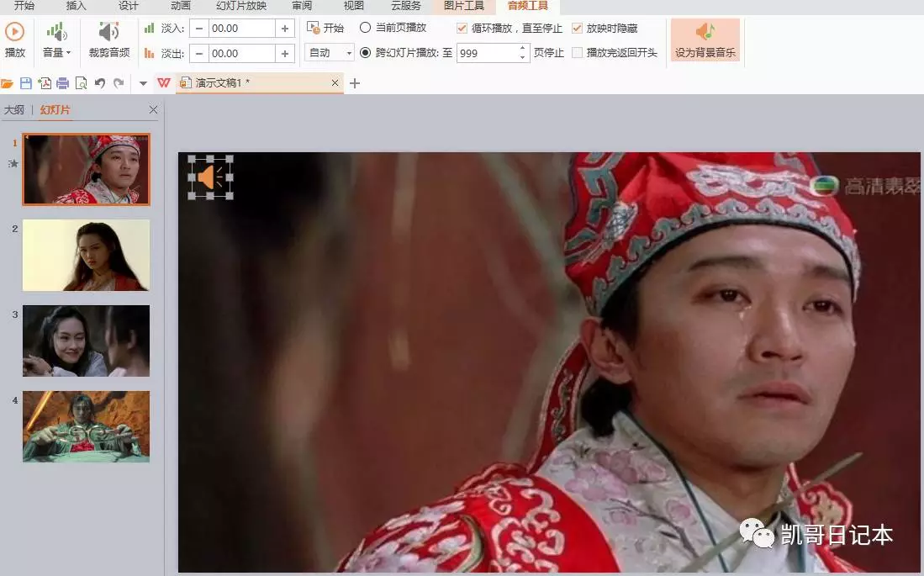Select slide 2 thumbnail
This screenshot has width=924, height=576.
[87, 256]
